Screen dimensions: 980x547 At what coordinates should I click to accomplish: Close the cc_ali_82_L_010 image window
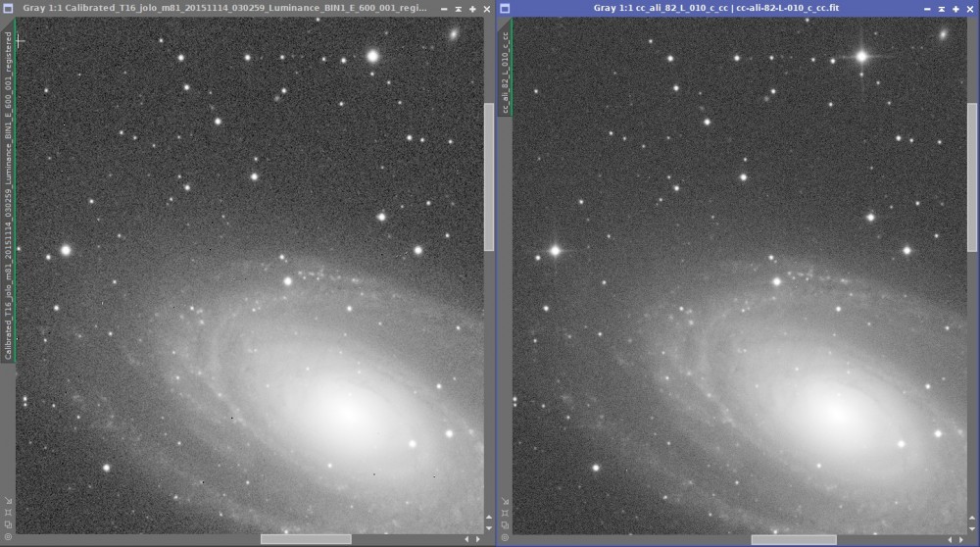(x=970, y=9)
